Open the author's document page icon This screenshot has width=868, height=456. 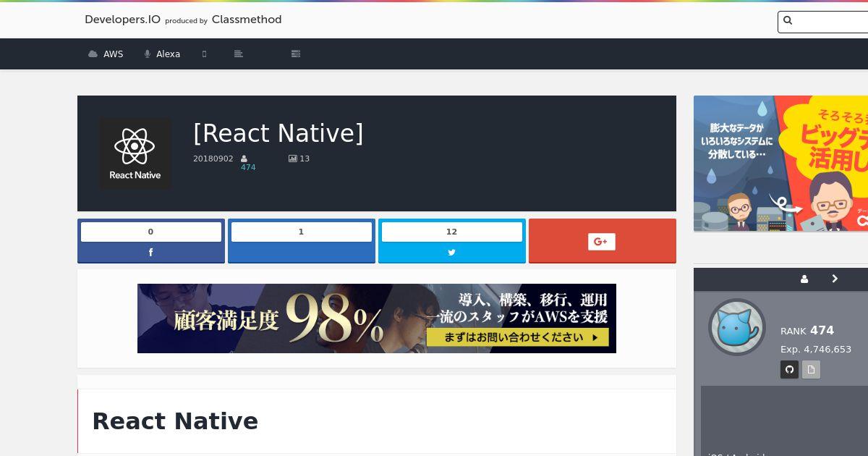point(811,370)
